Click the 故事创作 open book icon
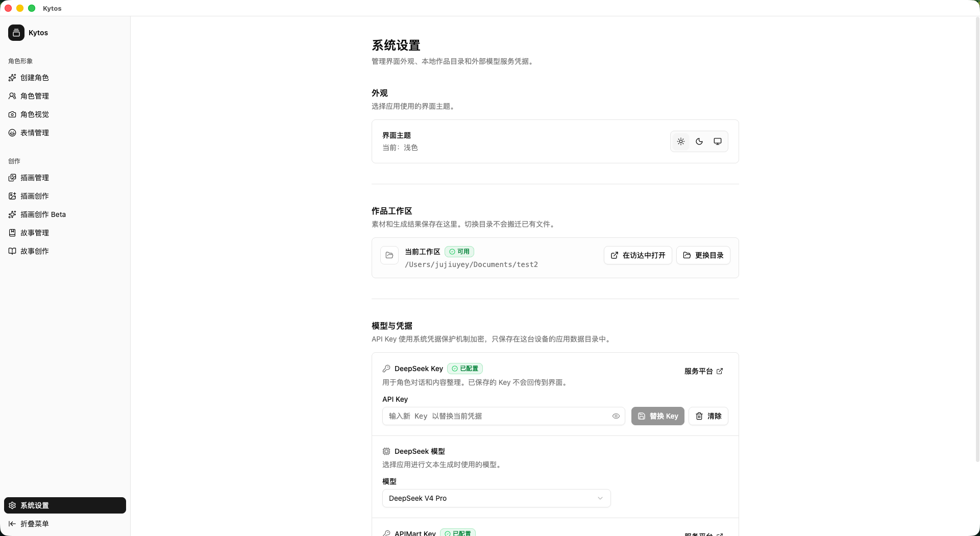Image resolution: width=980 pixels, height=536 pixels. pos(12,251)
